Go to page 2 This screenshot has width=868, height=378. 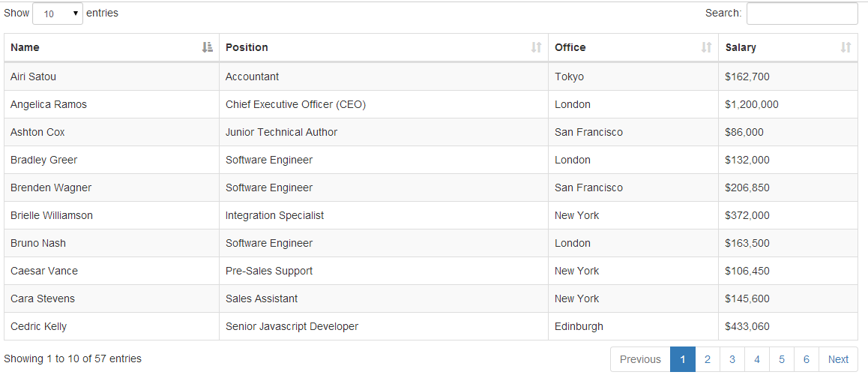pos(708,359)
